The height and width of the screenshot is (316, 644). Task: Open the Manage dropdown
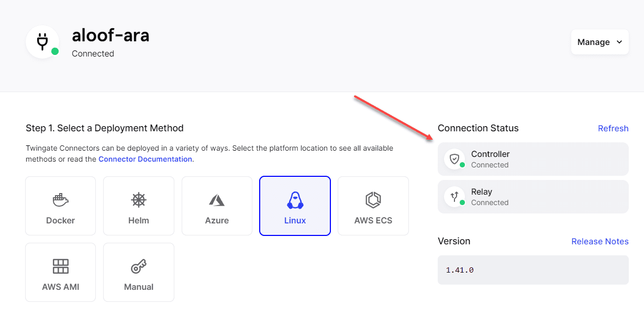pyautogui.click(x=599, y=42)
